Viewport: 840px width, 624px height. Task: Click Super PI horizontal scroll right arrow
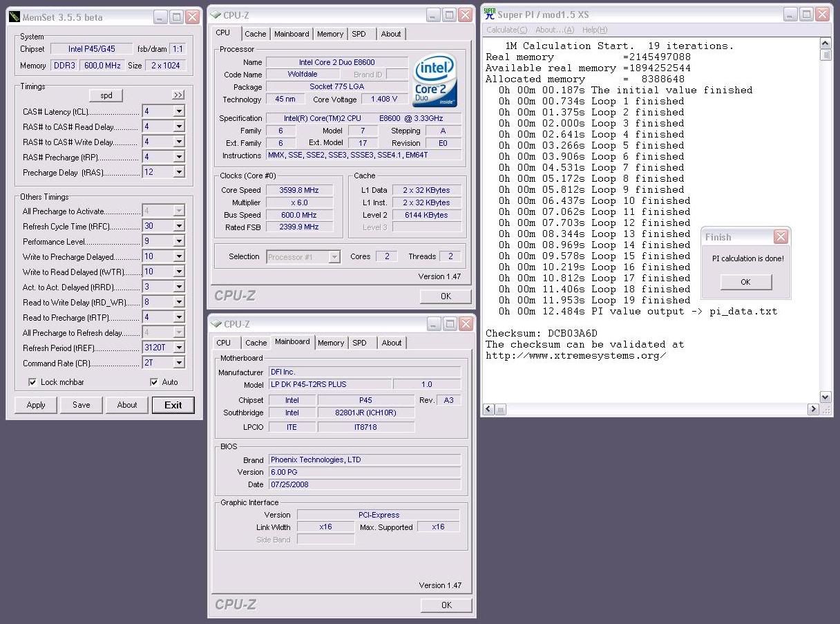coord(813,409)
